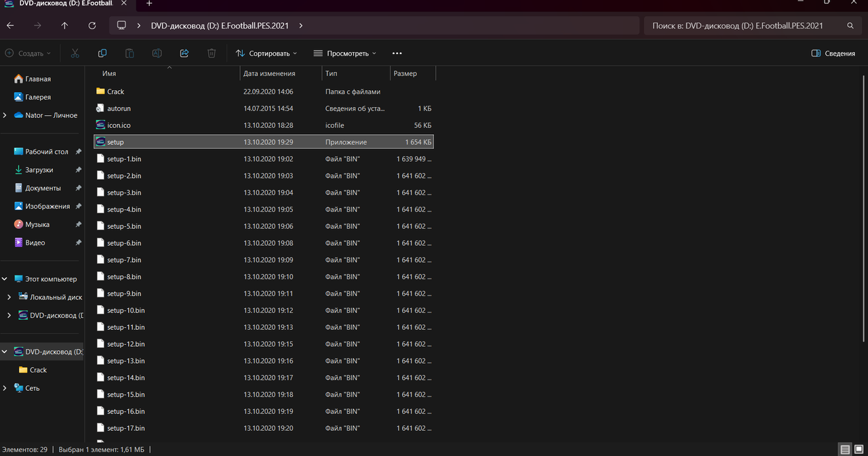This screenshot has width=868, height=456.
Task: Click the Delete trash icon in toolbar
Action: point(212,53)
